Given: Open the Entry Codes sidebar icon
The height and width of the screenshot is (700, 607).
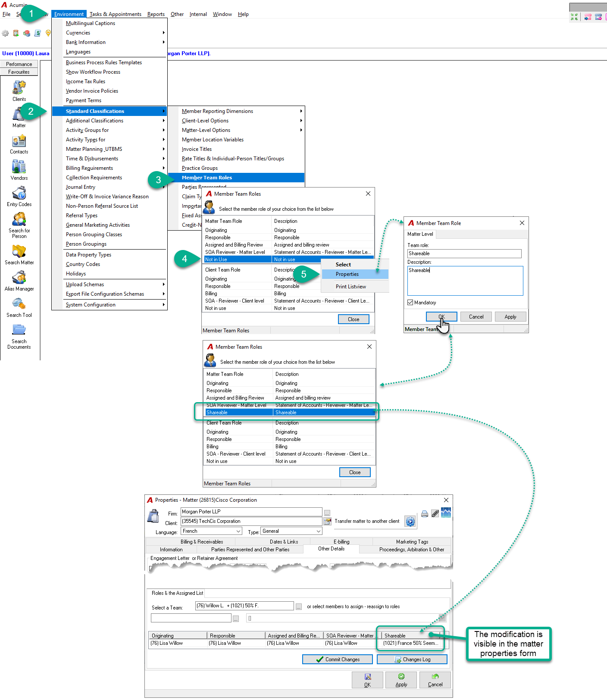Looking at the screenshot, I should click(x=19, y=197).
